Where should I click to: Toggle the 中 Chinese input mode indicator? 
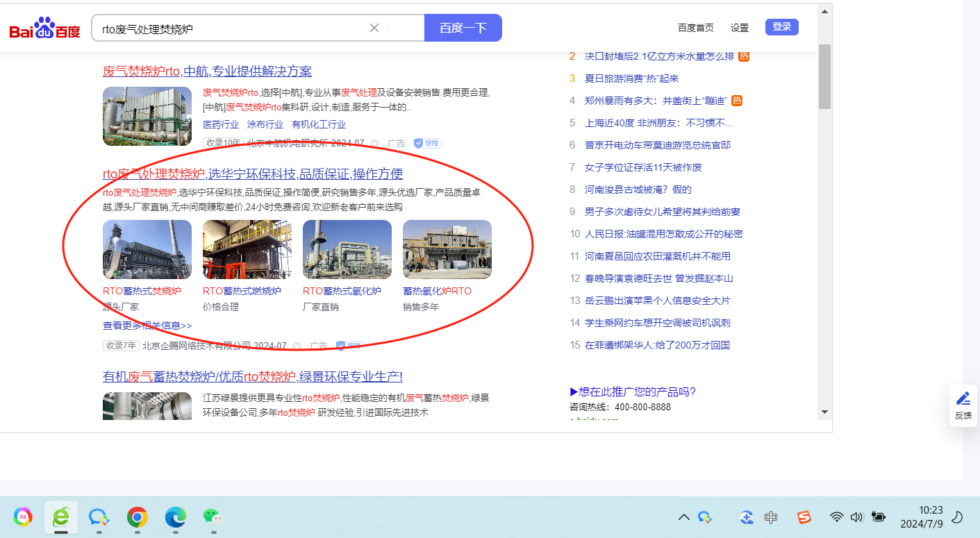pos(771,516)
